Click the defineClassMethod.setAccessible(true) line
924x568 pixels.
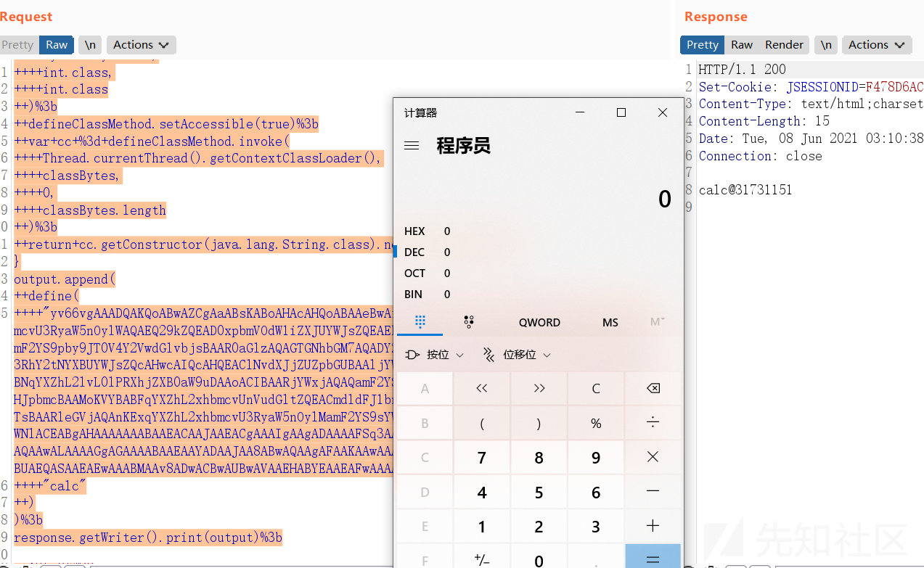coord(166,123)
